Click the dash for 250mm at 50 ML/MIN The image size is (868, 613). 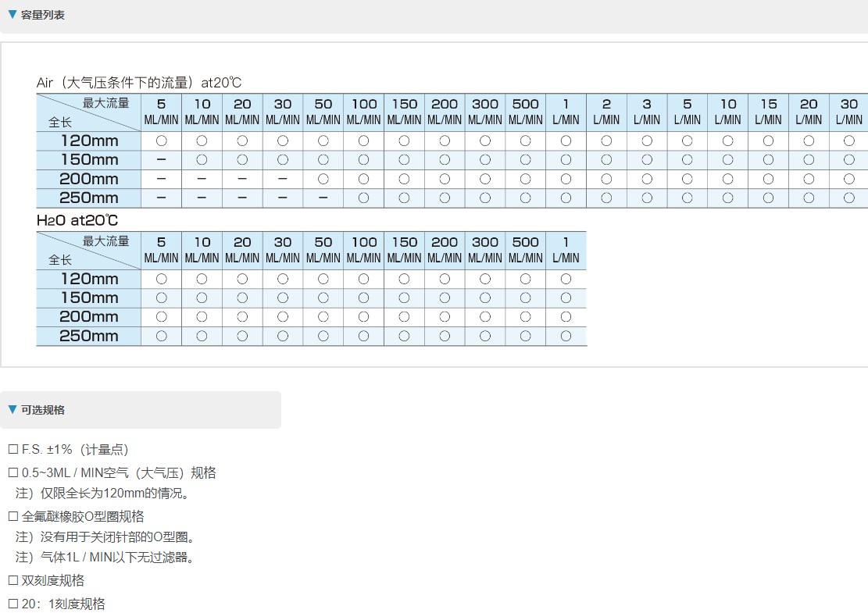click(323, 198)
